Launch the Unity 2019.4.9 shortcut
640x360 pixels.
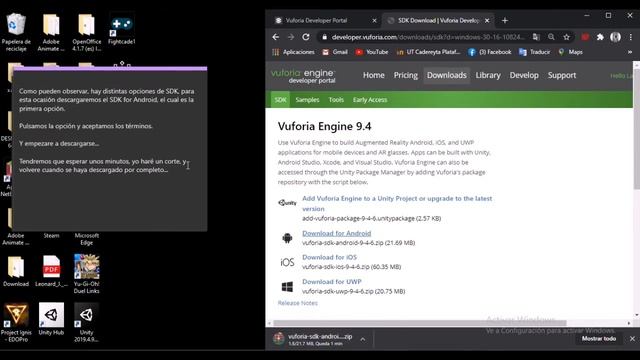(86, 322)
